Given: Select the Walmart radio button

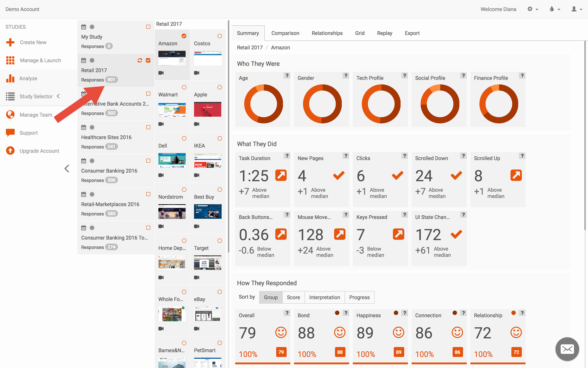Looking at the screenshot, I should tap(184, 87).
